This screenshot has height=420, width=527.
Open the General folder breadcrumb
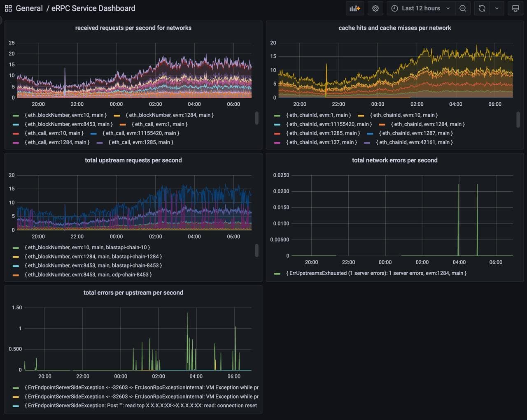pyautogui.click(x=29, y=8)
